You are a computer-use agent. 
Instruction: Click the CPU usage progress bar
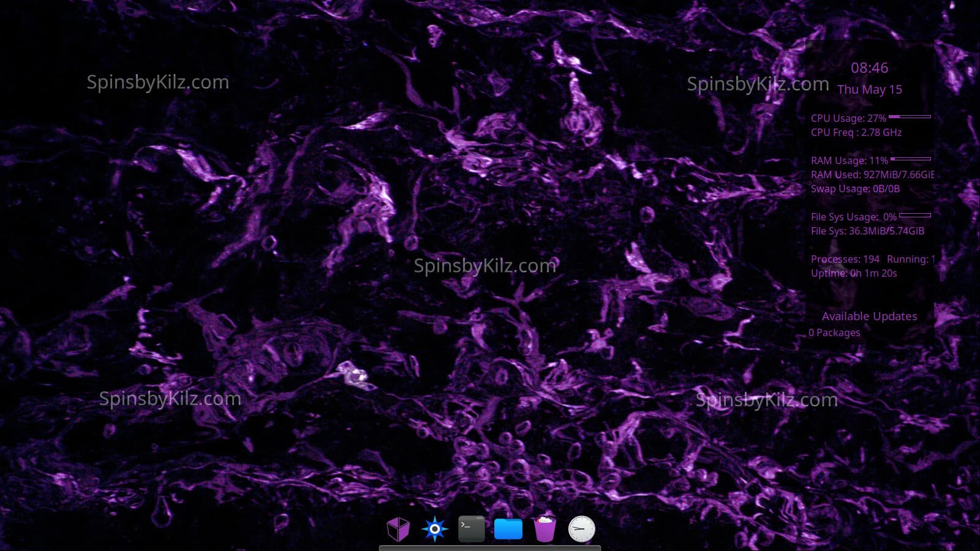(x=910, y=116)
